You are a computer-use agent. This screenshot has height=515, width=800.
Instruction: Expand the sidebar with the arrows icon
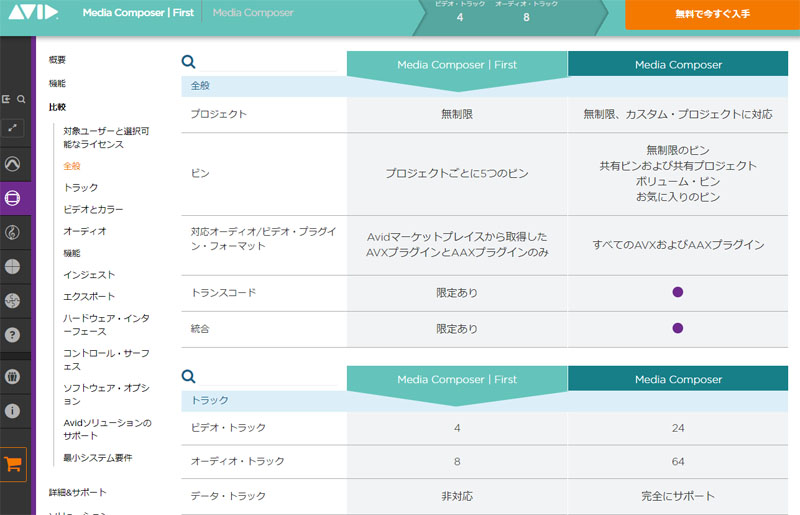coord(13,128)
